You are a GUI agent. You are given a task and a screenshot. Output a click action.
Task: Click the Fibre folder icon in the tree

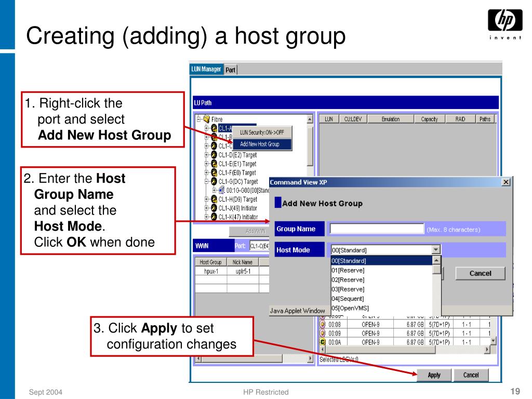[x=206, y=119]
